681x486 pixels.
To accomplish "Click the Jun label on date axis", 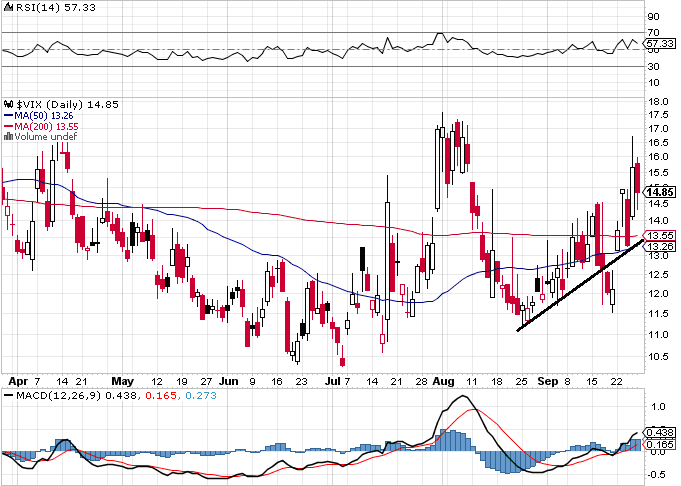I will (x=229, y=381).
